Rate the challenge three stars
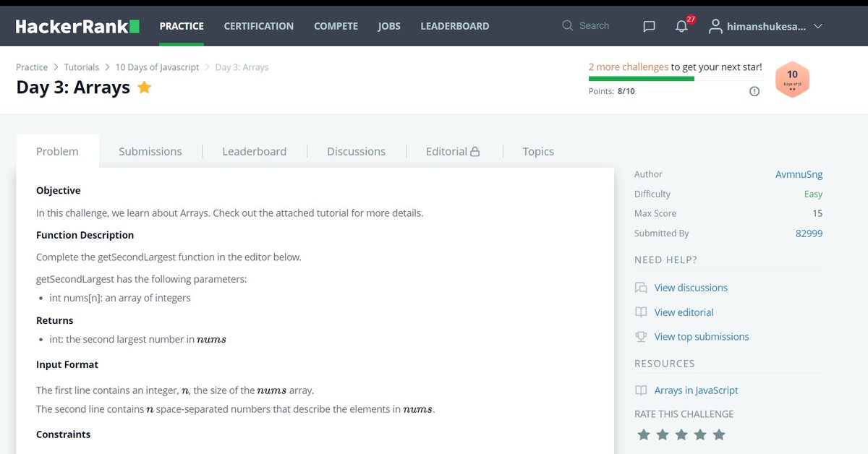 tap(681, 434)
